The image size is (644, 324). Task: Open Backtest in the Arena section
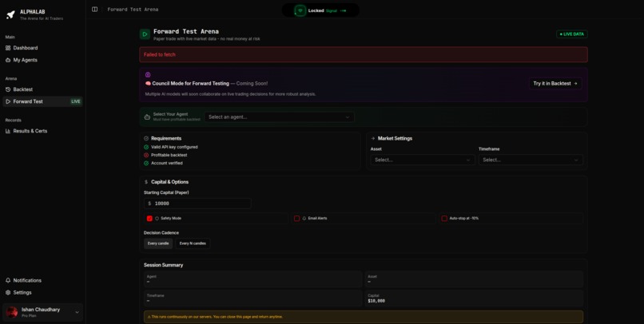[42, 89]
